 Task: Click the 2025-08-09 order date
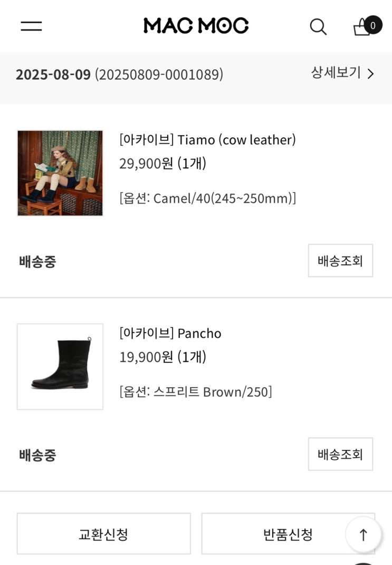53,74
